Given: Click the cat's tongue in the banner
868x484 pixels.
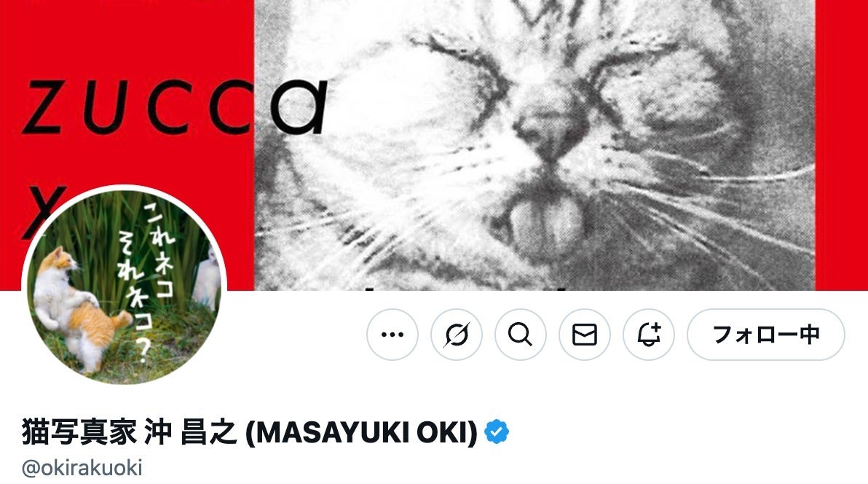Looking at the screenshot, I should tap(547, 222).
